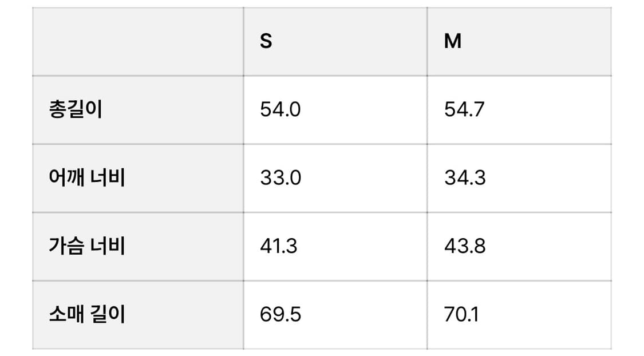This screenshot has width=644, height=356.
Task: Click the 69.5 value cell
Action: pos(280,314)
